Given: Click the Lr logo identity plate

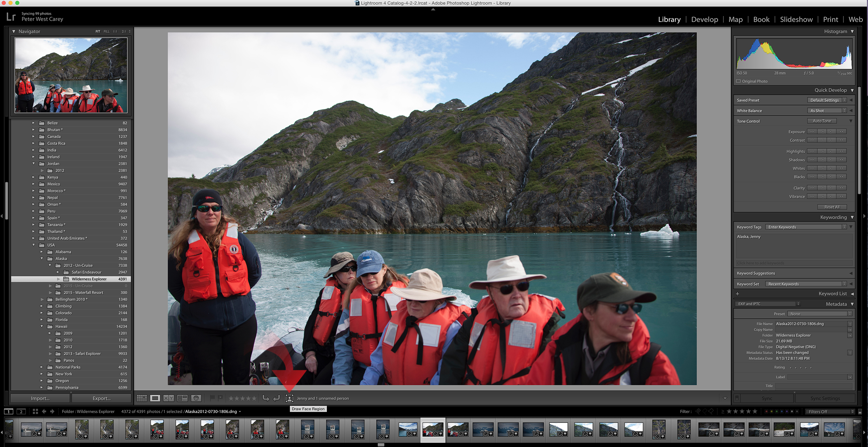Looking at the screenshot, I should (x=11, y=17).
